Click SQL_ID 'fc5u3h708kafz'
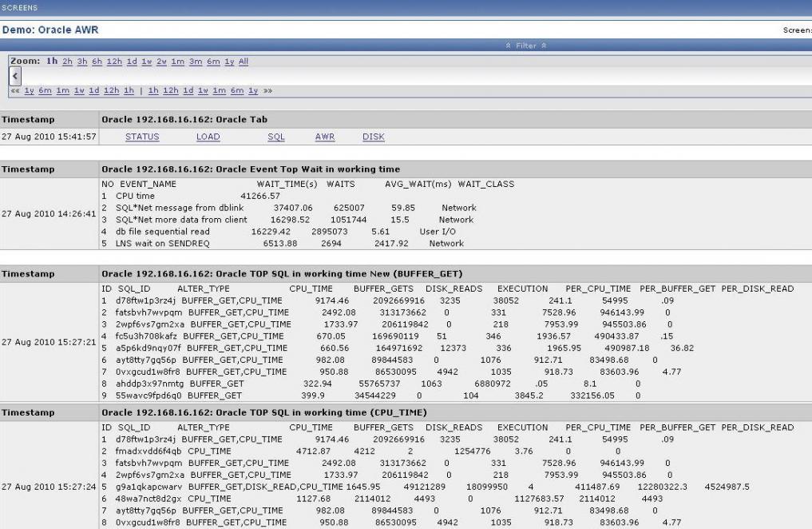This screenshot has height=529, width=812. click(x=147, y=336)
